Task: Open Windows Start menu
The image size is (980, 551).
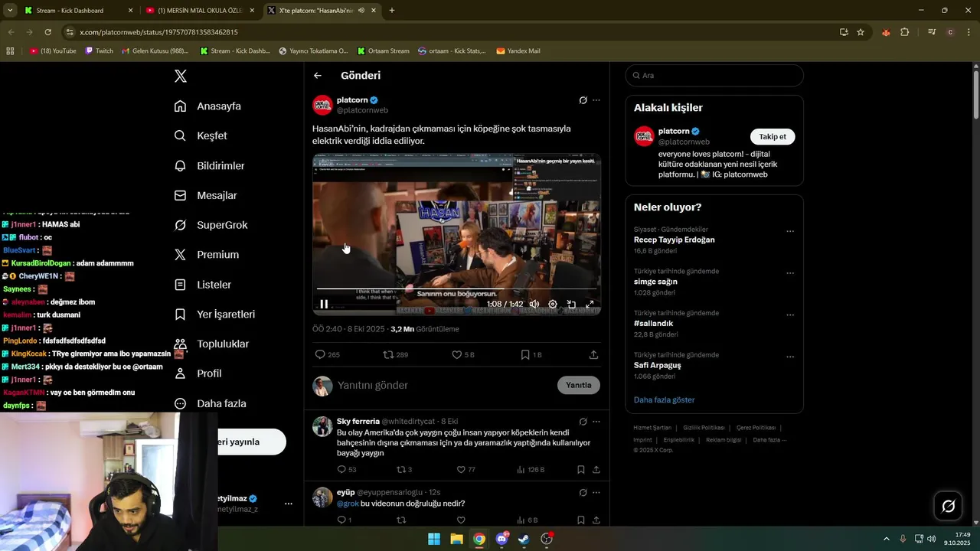Action: [434, 539]
